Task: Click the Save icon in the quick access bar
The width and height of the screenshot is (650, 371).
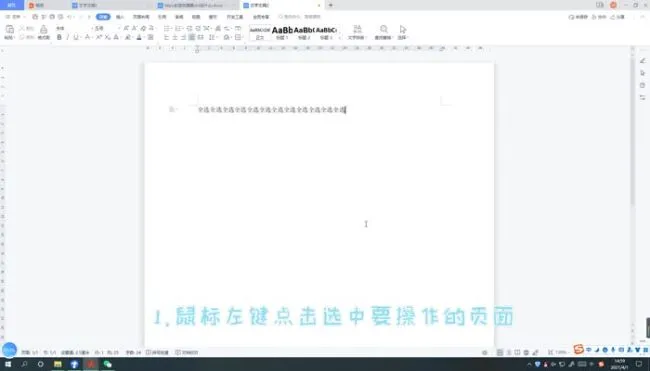Action: [x=35, y=17]
